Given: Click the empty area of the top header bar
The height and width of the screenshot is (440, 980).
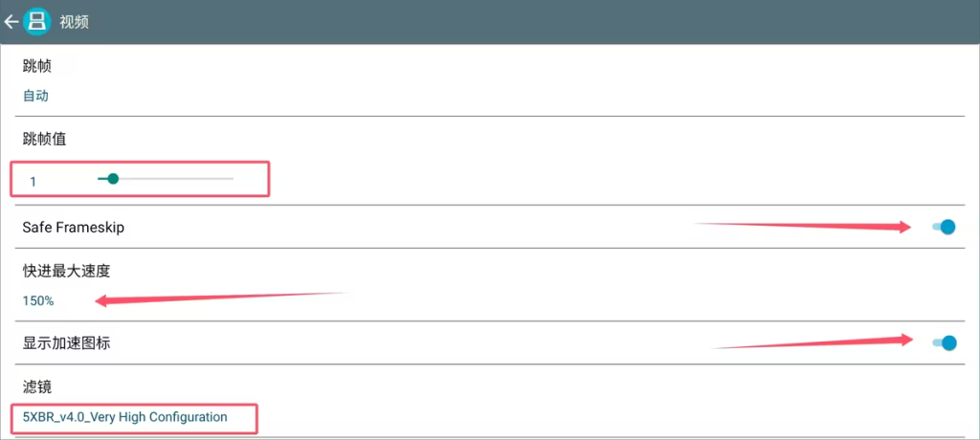Looking at the screenshot, I should click(x=526, y=21).
